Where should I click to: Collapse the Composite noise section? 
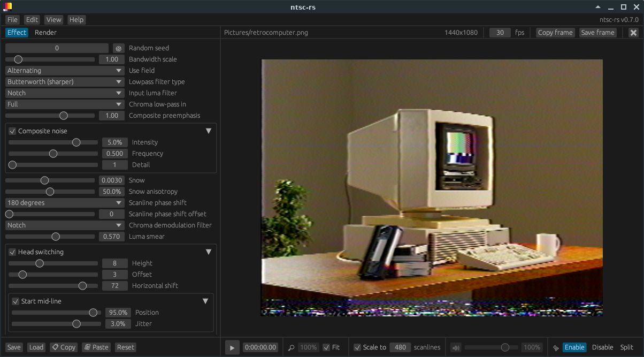click(x=209, y=130)
